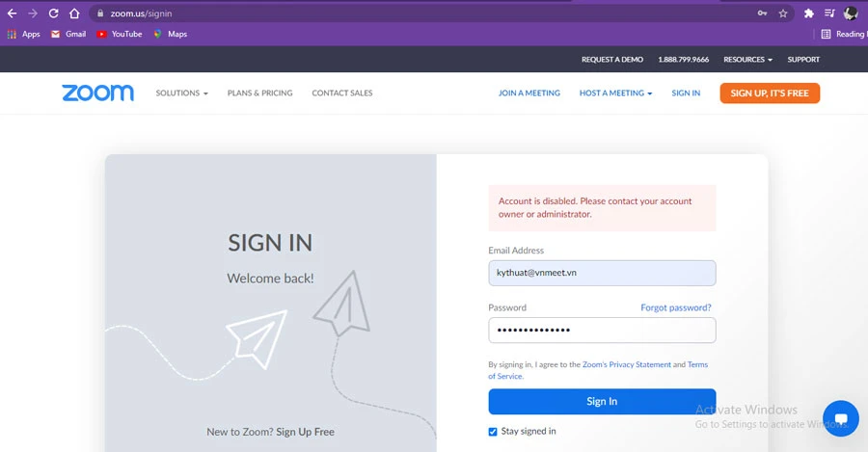Click the Forgot password link
Screen dimensions: 868x452
coord(675,307)
